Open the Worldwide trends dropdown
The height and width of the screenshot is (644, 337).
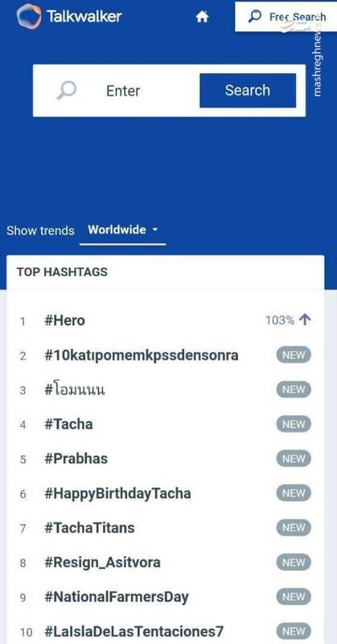pyautogui.click(x=123, y=230)
